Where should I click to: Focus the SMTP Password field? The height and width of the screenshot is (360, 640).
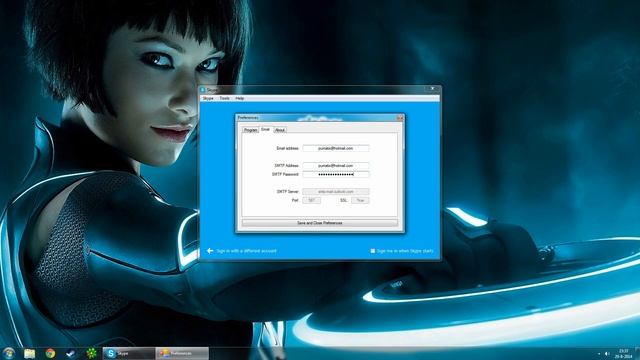click(x=336, y=174)
